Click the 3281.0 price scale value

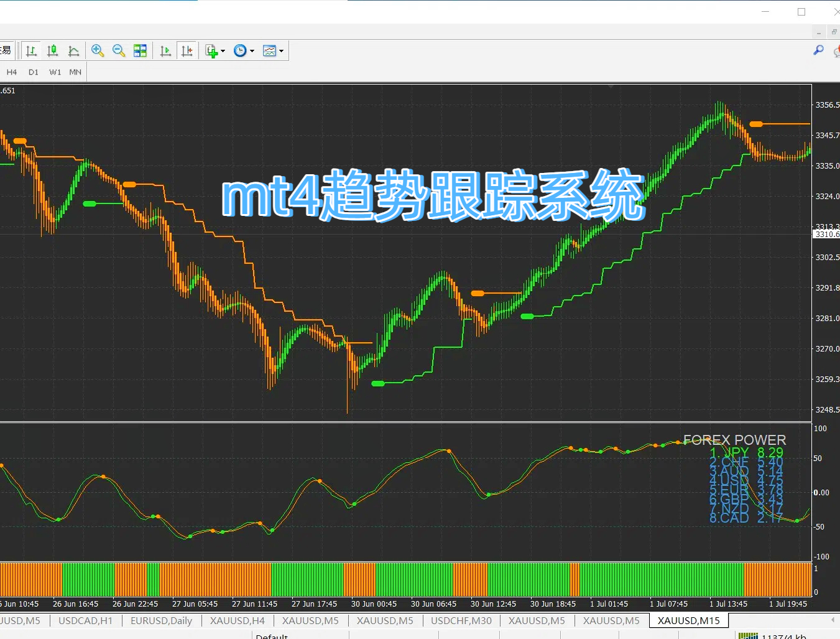(x=827, y=318)
